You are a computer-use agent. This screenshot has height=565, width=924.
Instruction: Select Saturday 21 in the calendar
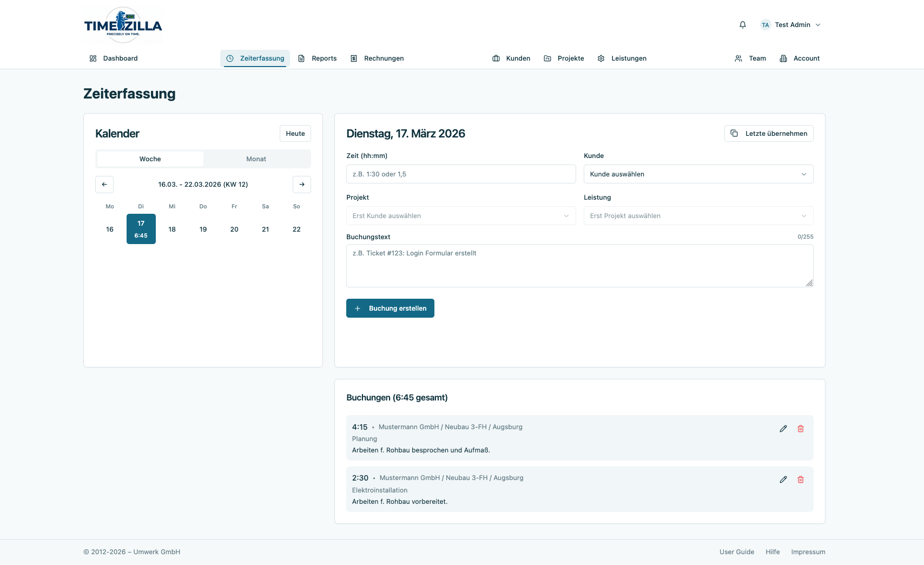(266, 229)
